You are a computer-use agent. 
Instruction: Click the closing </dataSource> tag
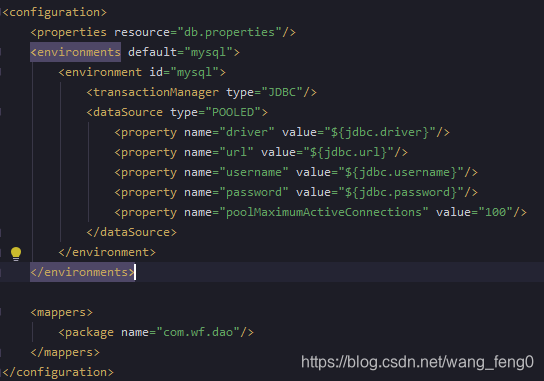pyautogui.click(x=131, y=232)
